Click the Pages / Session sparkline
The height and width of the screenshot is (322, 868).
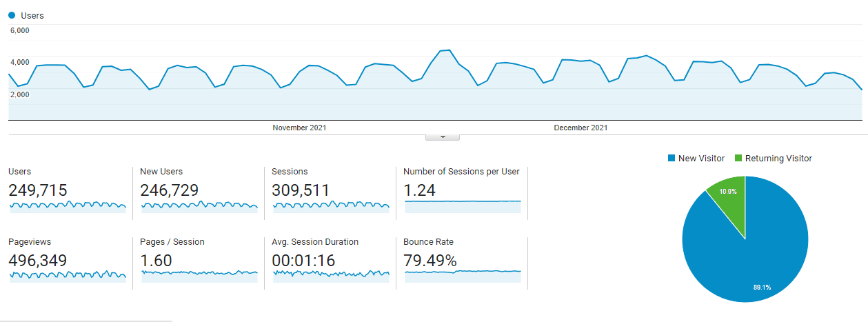coord(199,276)
